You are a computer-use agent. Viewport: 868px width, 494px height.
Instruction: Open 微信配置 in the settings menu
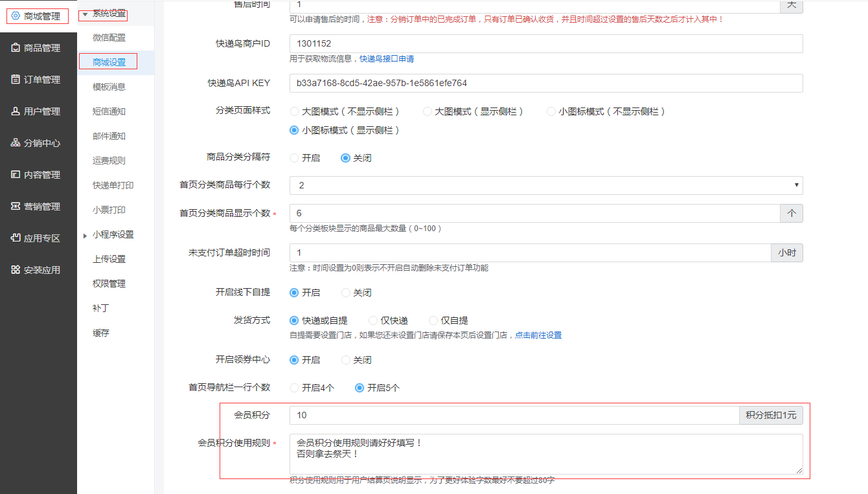coord(109,38)
